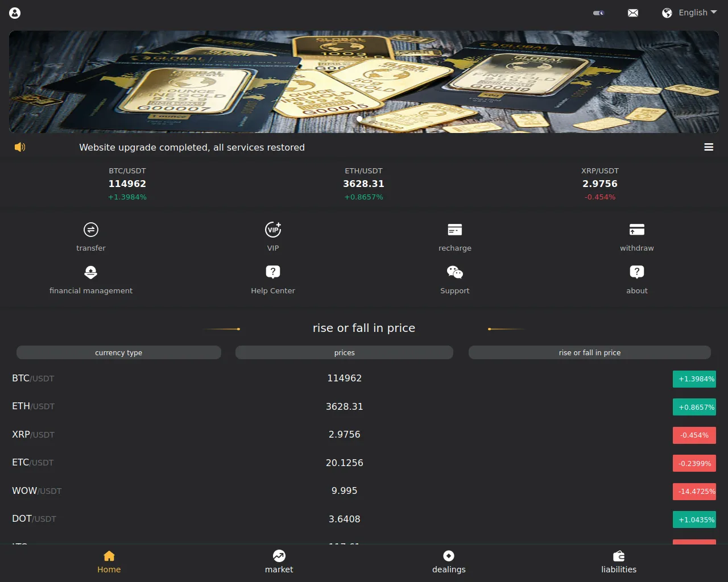Click the -0.2399% change badge
The image size is (728, 582).
pos(694,463)
